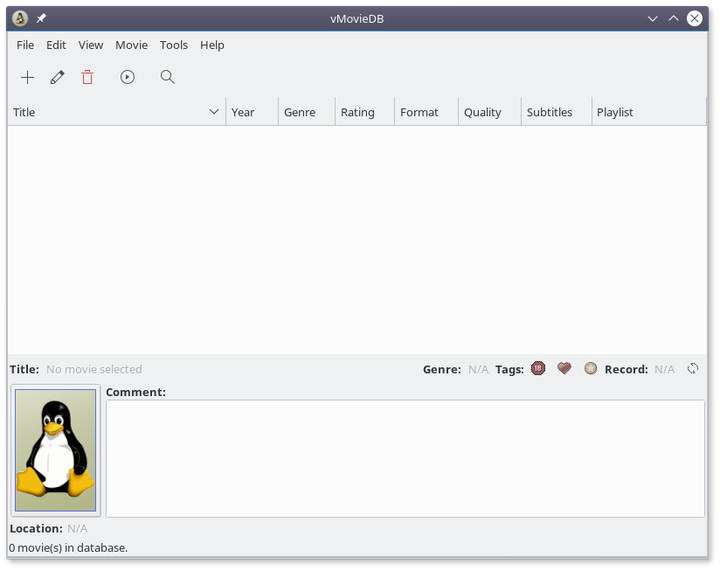Click the Tux penguin cover thumbnail

[x=56, y=450]
